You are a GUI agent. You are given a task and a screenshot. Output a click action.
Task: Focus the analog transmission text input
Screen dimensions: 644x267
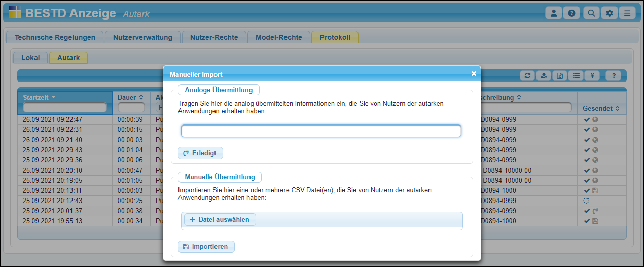coord(321,131)
